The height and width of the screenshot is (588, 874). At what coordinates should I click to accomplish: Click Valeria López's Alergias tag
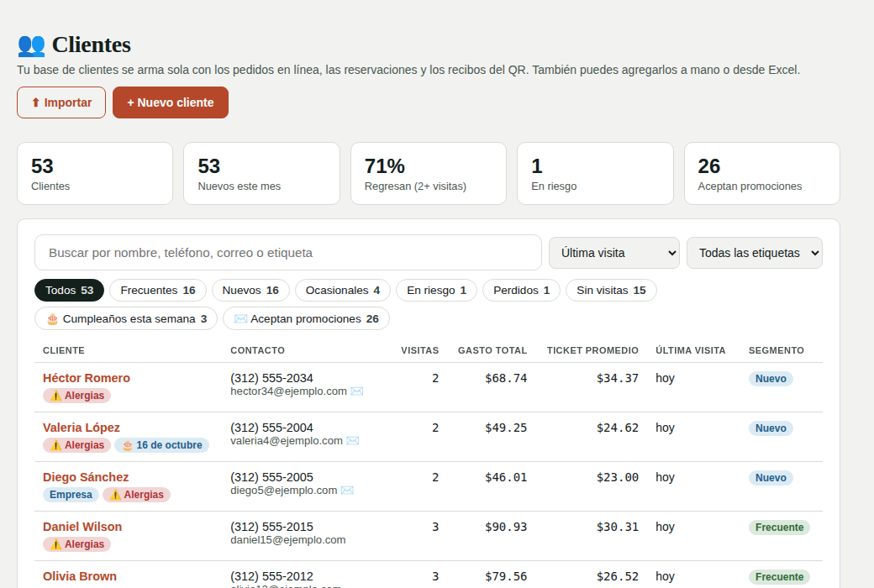pos(77,445)
